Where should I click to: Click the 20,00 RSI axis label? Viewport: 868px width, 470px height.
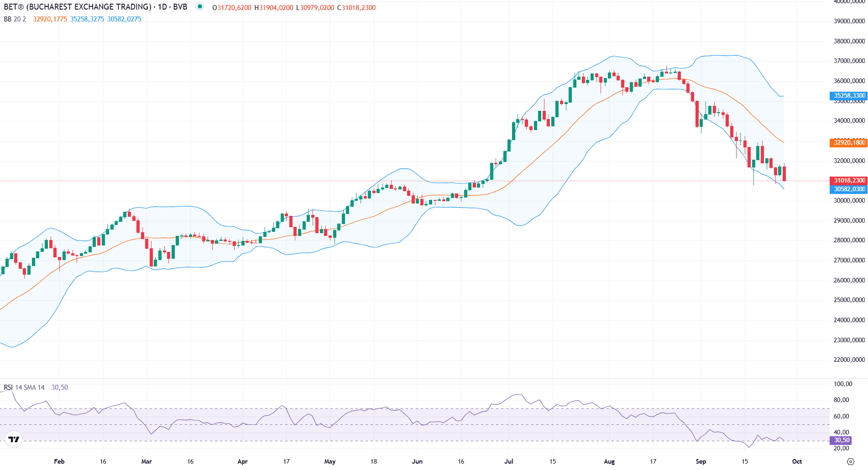842,449
